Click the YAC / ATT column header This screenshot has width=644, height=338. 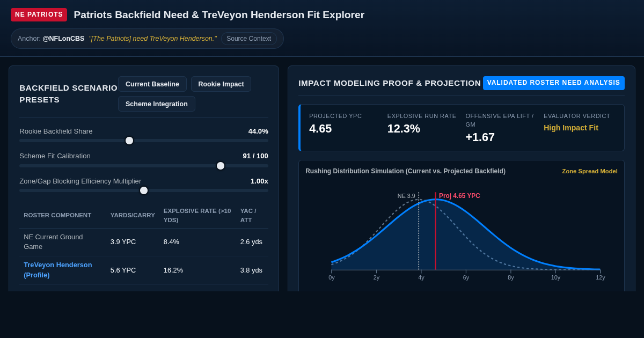248,215
